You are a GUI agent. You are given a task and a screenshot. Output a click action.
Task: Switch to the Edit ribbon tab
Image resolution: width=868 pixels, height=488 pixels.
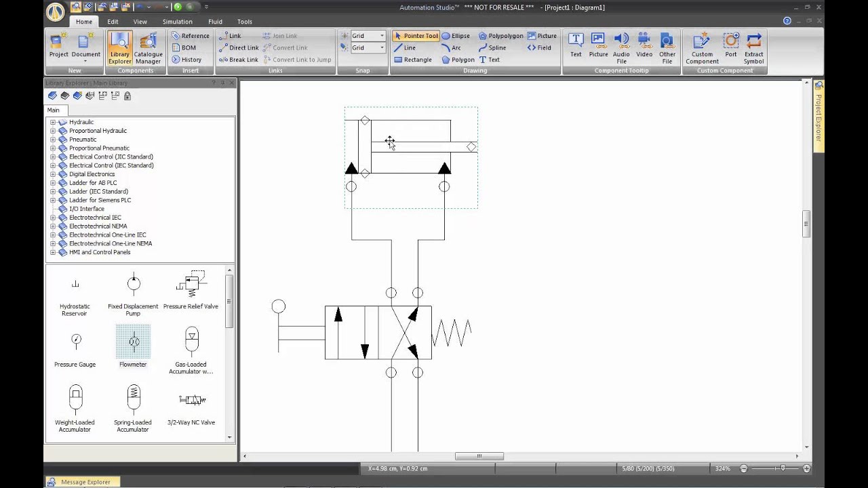tap(113, 22)
